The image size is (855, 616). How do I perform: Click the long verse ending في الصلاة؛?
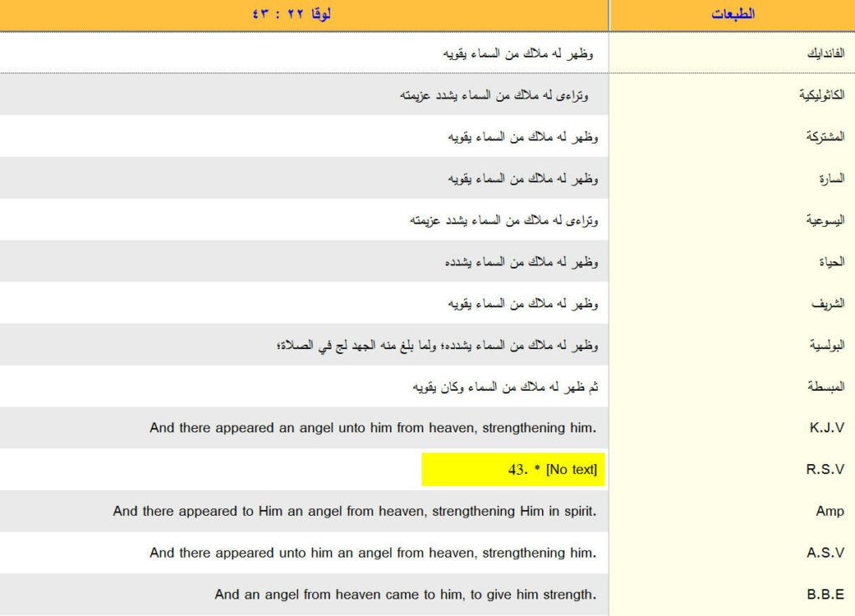pos(438,345)
